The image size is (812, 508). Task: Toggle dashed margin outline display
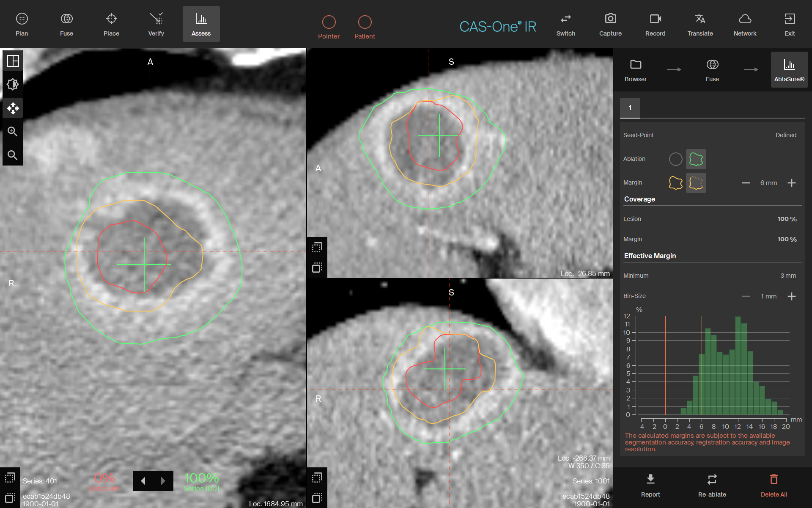point(696,183)
